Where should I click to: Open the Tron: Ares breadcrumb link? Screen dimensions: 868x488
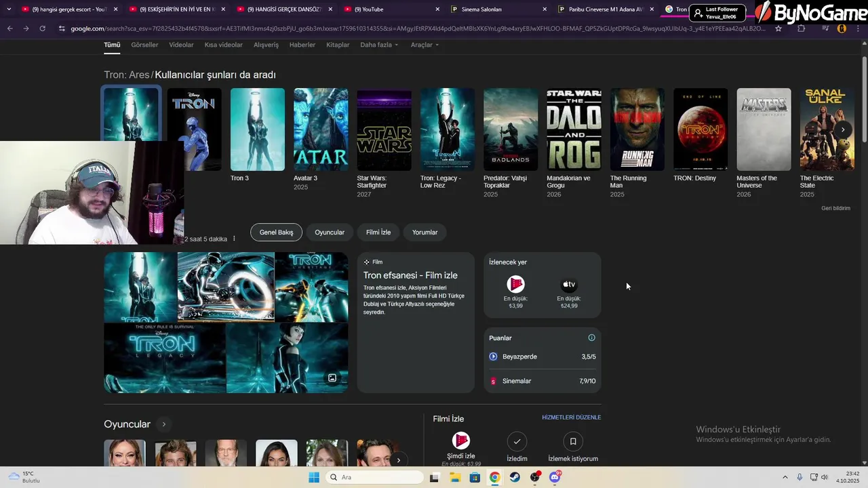pyautogui.click(x=126, y=75)
